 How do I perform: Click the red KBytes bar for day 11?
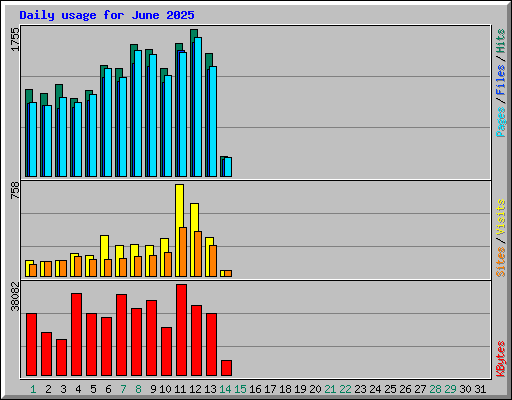[181, 330]
